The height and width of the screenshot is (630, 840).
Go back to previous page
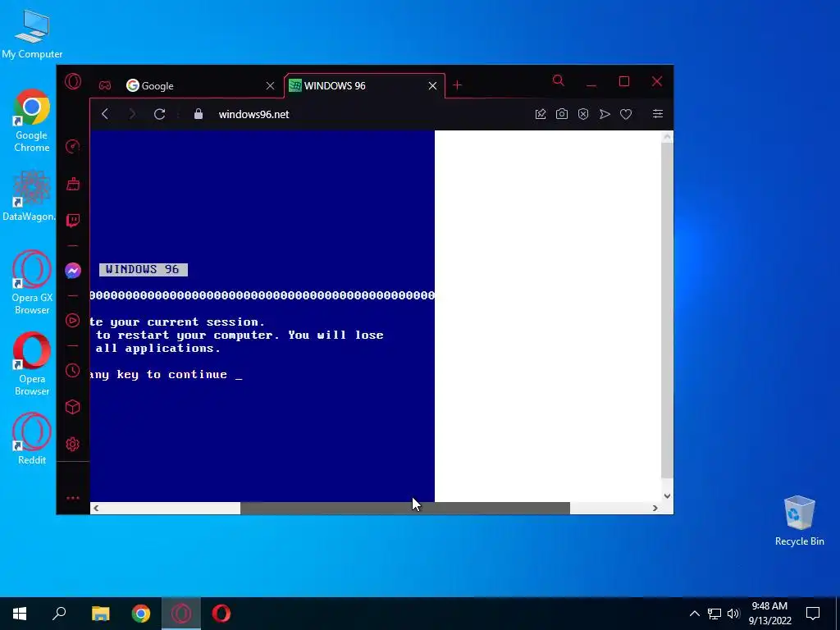click(x=105, y=114)
